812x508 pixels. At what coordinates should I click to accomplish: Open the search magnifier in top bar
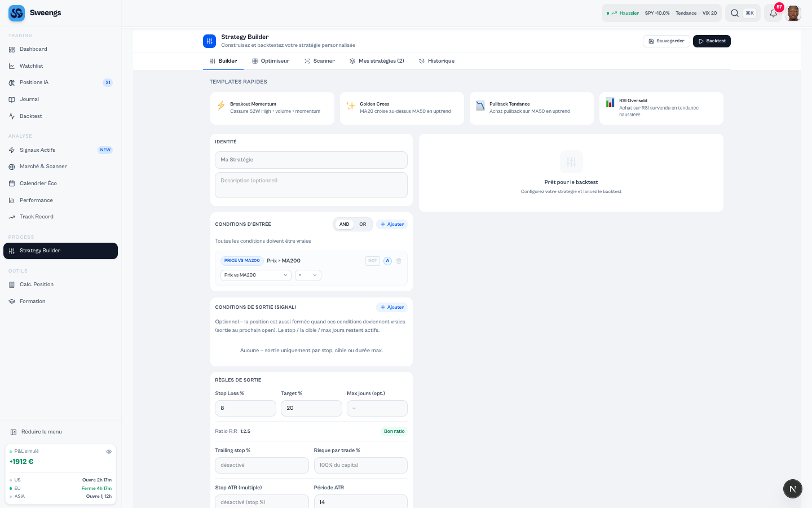coord(735,13)
